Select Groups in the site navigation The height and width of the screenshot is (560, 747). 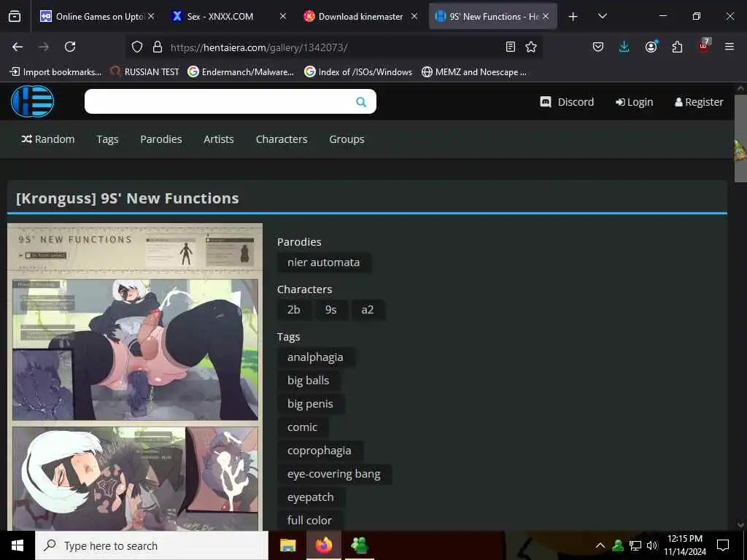347,139
